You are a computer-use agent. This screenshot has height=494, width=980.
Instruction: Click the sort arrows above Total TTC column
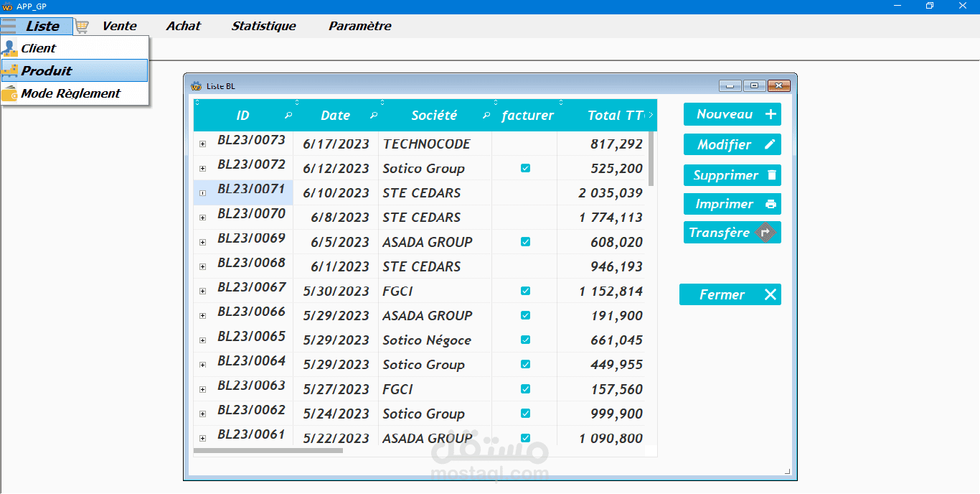click(x=561, y=102)
